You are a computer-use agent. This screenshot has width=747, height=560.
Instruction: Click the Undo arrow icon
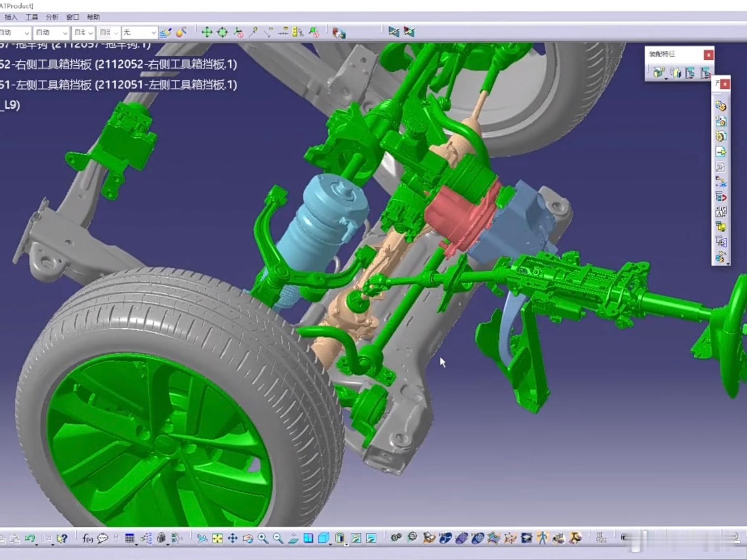[30, 538]
